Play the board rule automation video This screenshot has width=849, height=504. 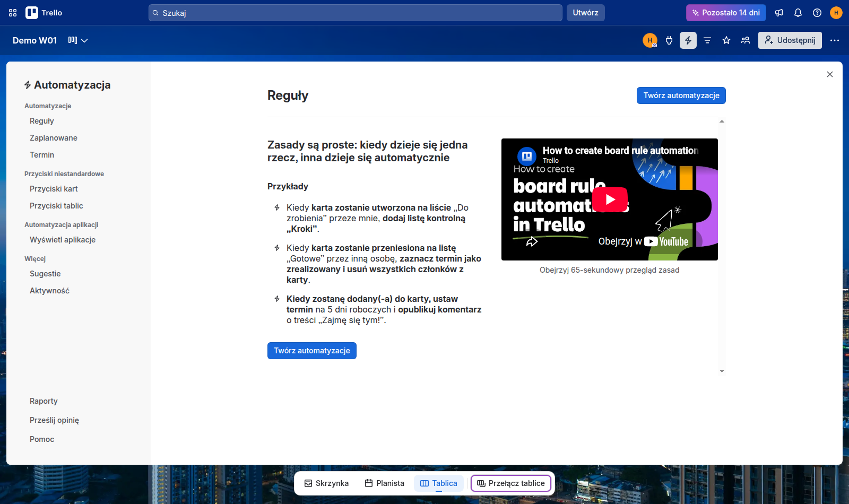pyautogui.click(x=610, y=199)
